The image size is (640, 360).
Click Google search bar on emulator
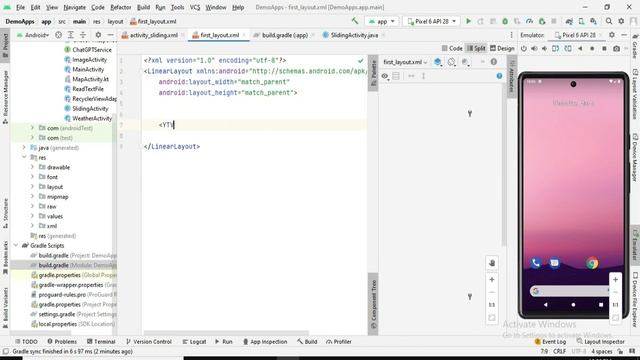[x=569, y=291]
